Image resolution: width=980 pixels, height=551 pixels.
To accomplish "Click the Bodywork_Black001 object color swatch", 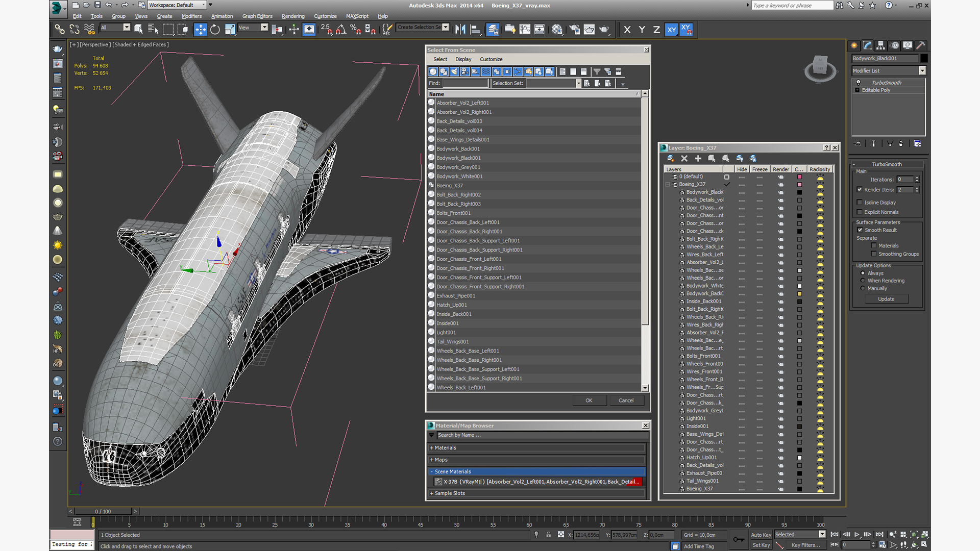I will tap(924, 59).
